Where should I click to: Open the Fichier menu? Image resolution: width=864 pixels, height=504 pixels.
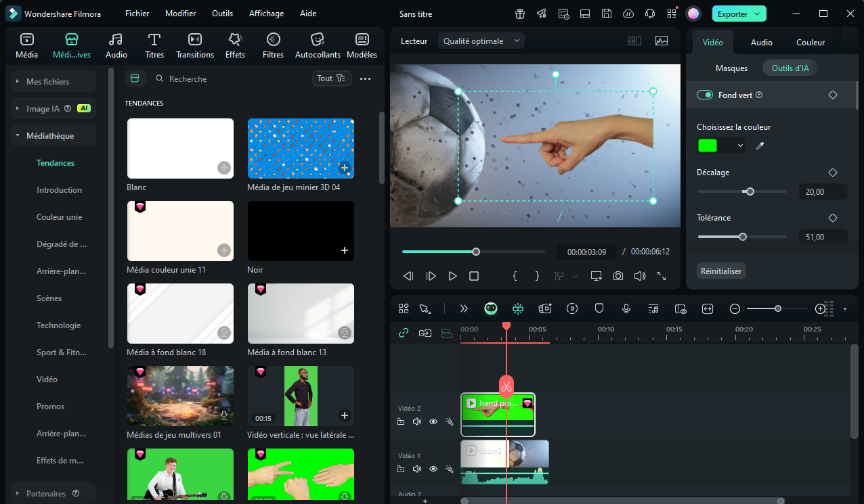(x=137, y=14)
